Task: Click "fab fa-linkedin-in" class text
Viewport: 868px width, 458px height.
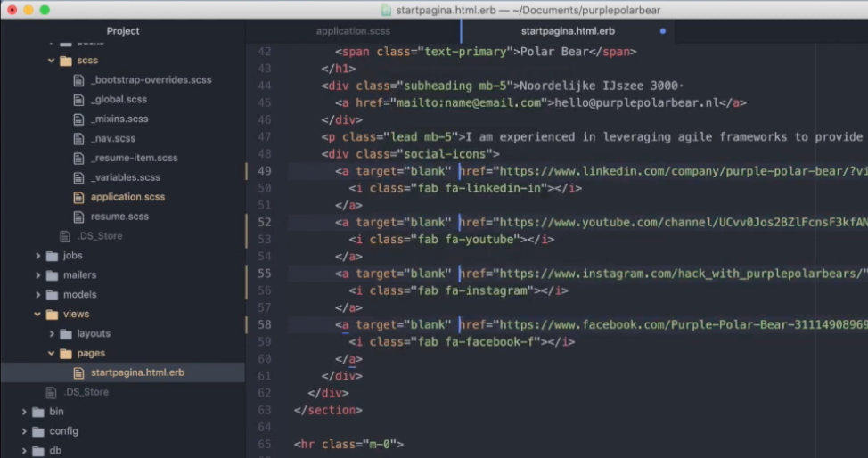Action: (479, 188)
